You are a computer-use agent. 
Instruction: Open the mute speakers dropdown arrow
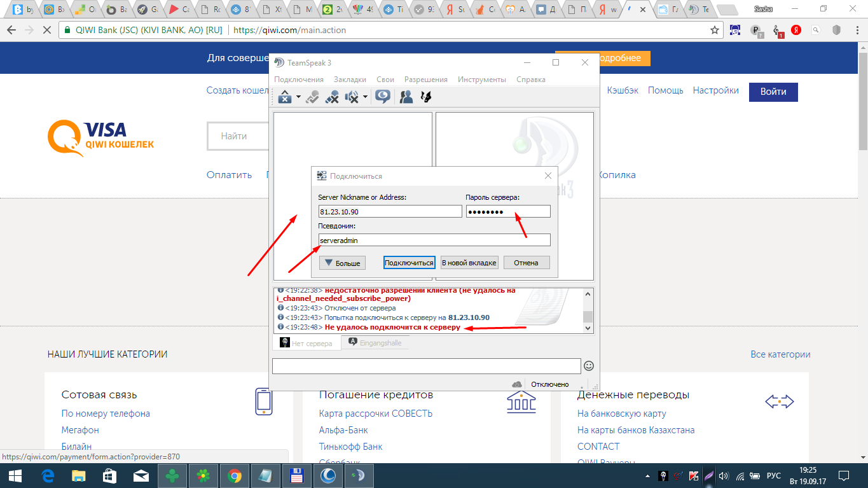(x=365, y=97)
